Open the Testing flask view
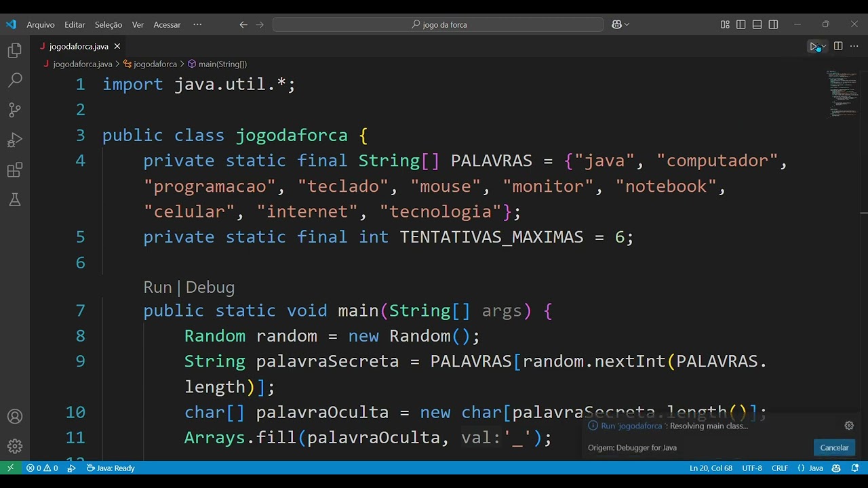 (15, 199)
